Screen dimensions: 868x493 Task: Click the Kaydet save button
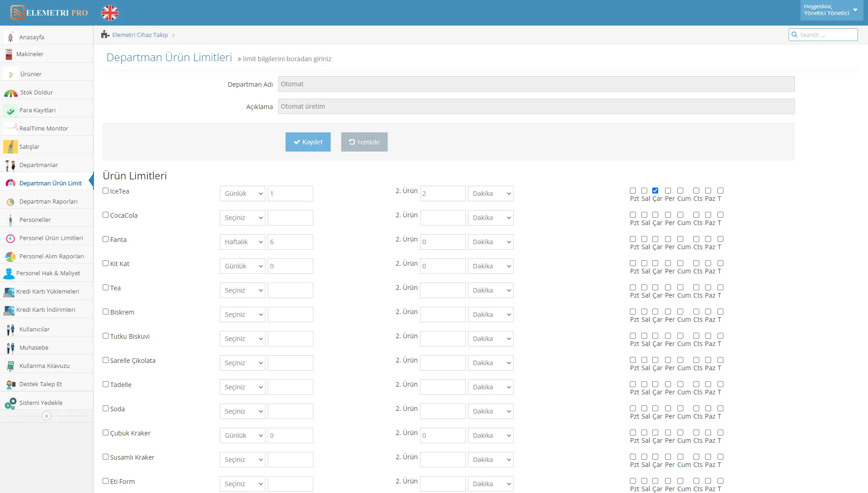(x=308, y=142)
